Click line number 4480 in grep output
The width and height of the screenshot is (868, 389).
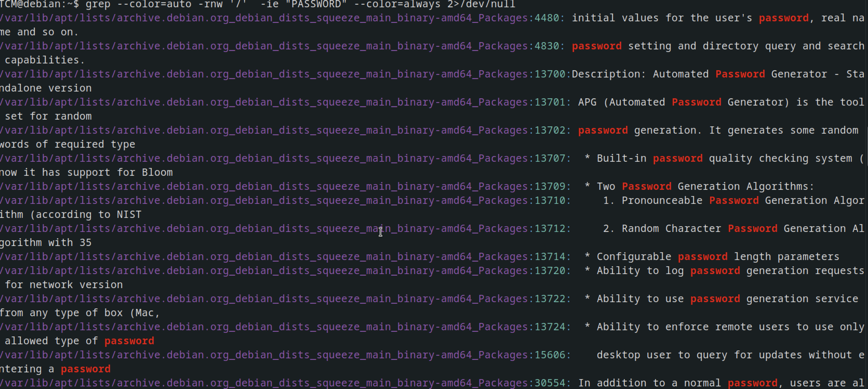(547, 18)
